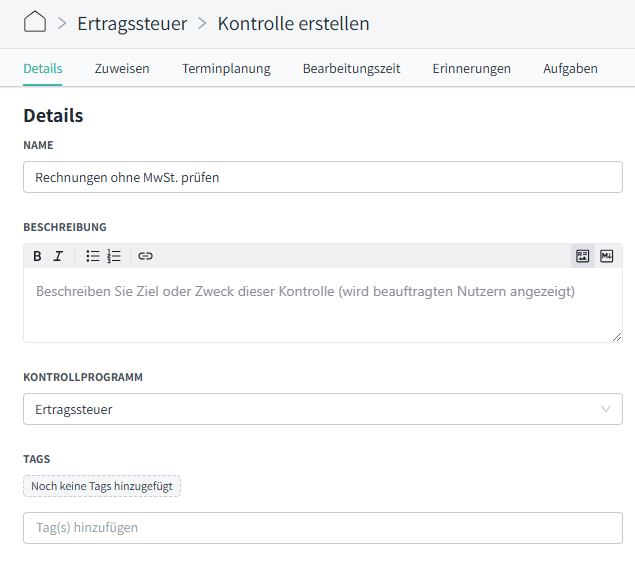Apply bold formatting in description toolbar
The image size is (635, 569).
pyautogui.click(x=37, y=256)
